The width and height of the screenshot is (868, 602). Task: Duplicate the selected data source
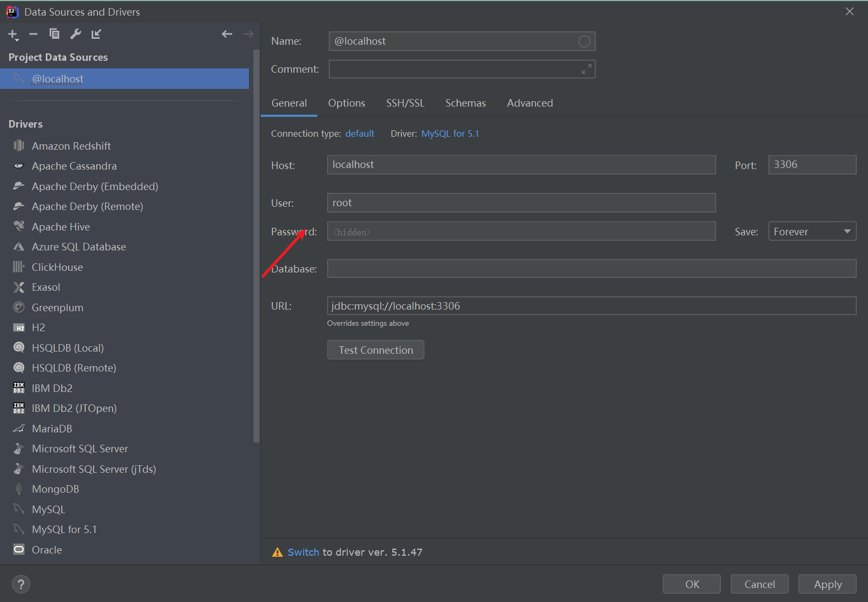click(54, 34)
